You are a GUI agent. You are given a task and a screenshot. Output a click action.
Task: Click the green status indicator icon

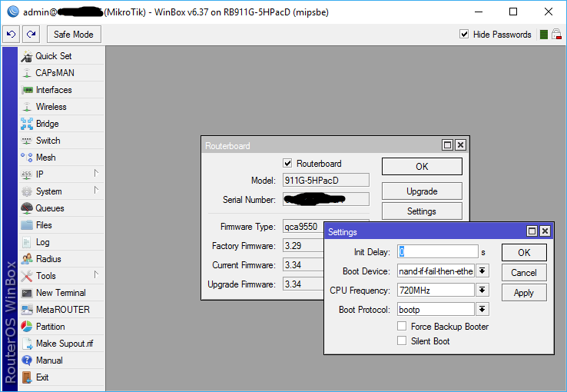(x=543, y=35)
